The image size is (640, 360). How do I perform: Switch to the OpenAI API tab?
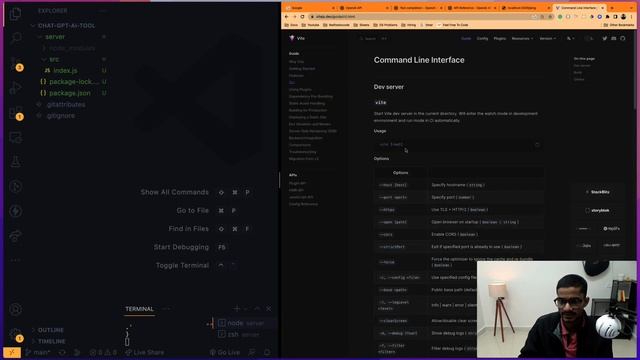pos(363,8)
